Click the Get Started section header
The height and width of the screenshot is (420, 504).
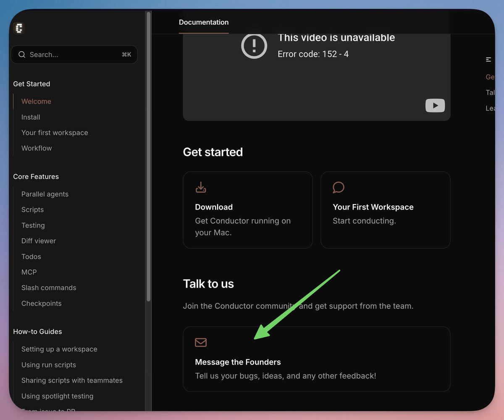point(31,84)
